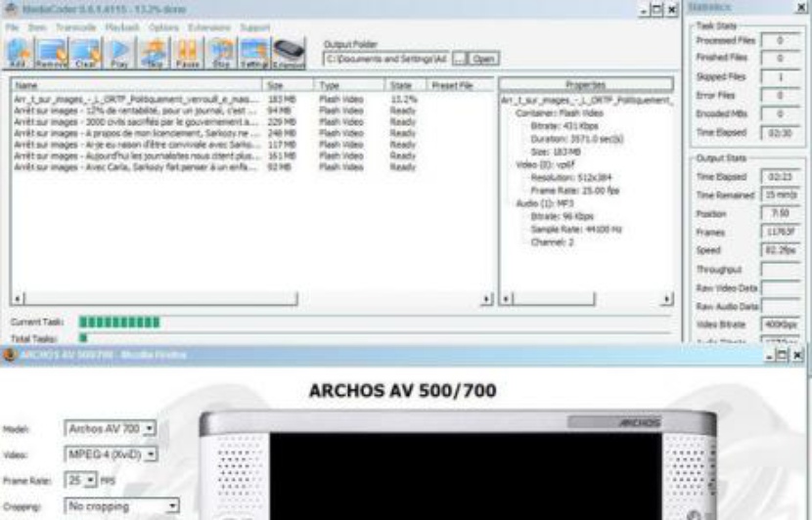Click the MediaCoder title bar app icon
The image size is (812, 520).
pos(12,9)
